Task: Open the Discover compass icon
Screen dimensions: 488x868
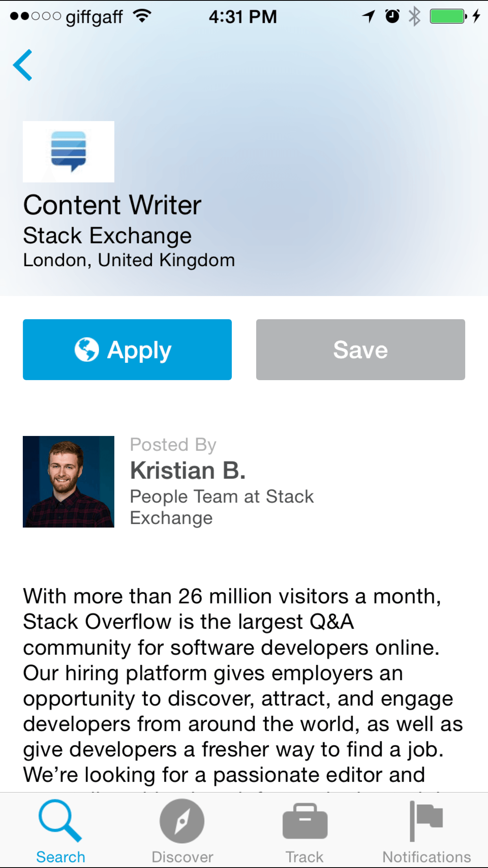Action: 182,821
